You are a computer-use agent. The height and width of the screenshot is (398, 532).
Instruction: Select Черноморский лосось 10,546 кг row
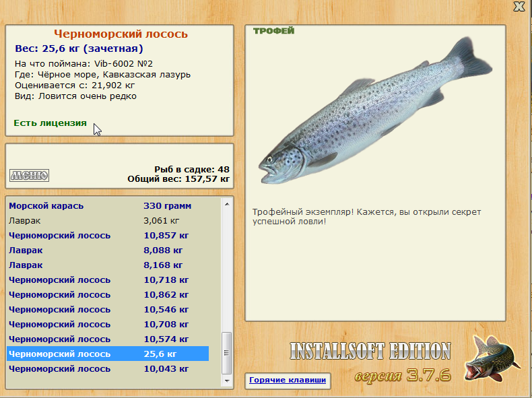click(x=108, y=310)
